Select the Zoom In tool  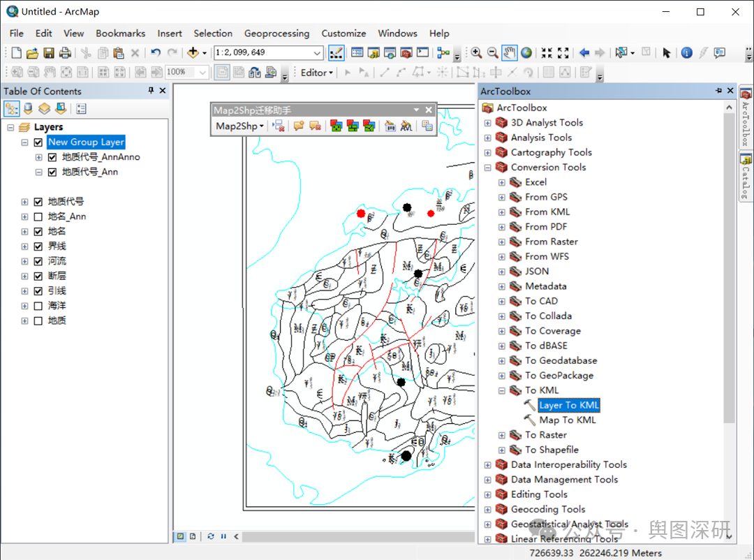[476, 52]
